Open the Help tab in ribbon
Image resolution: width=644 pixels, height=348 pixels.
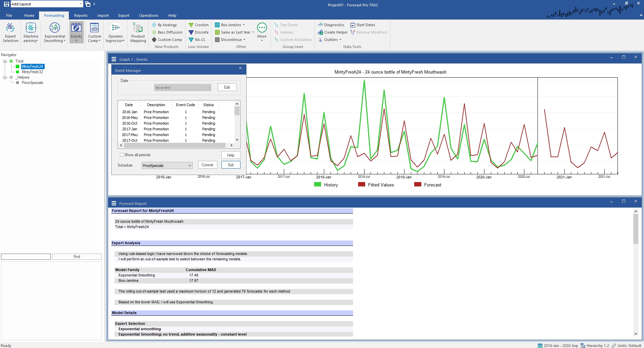click(x=172, y=15)
